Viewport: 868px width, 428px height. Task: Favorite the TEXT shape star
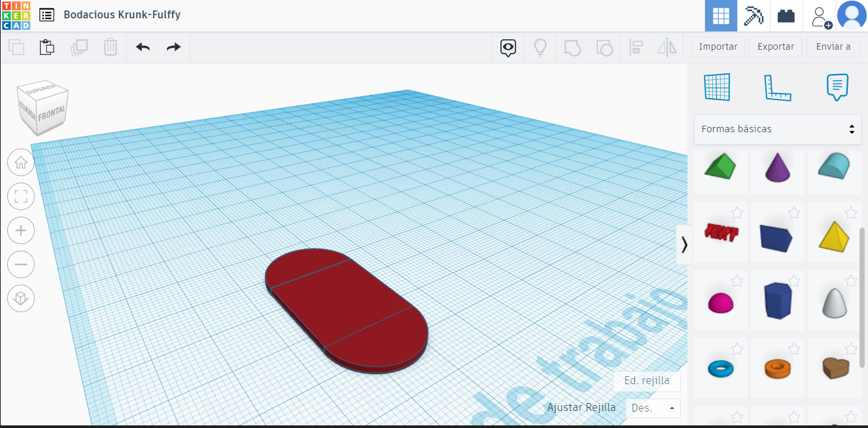point(737,213)
